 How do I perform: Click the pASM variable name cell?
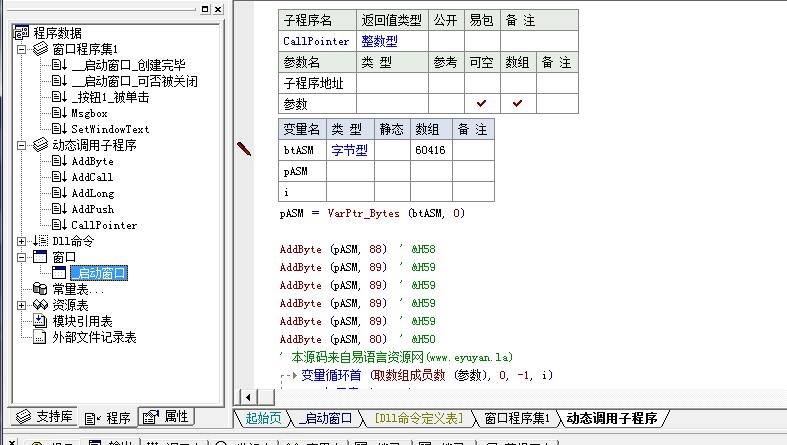click(x=302, y=171)
